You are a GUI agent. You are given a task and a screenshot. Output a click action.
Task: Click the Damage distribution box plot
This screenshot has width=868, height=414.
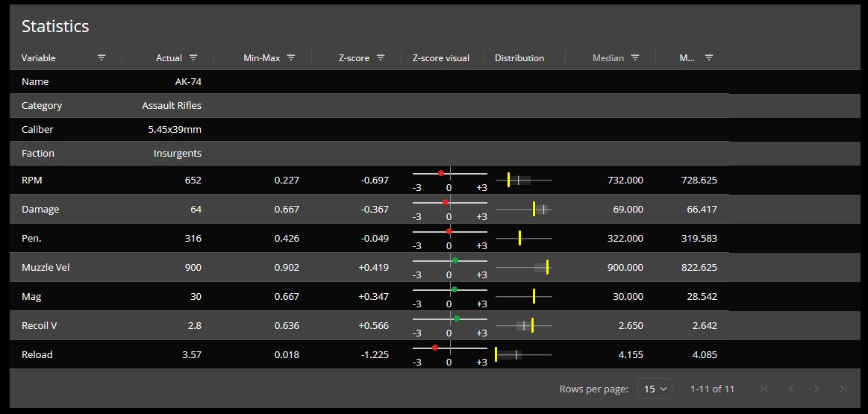(524, 209)
